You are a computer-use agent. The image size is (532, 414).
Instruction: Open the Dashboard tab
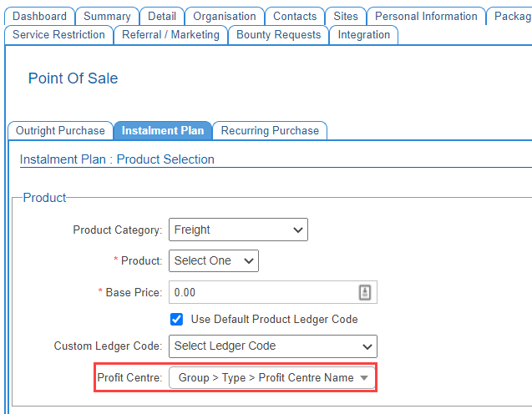coord(39,17)
